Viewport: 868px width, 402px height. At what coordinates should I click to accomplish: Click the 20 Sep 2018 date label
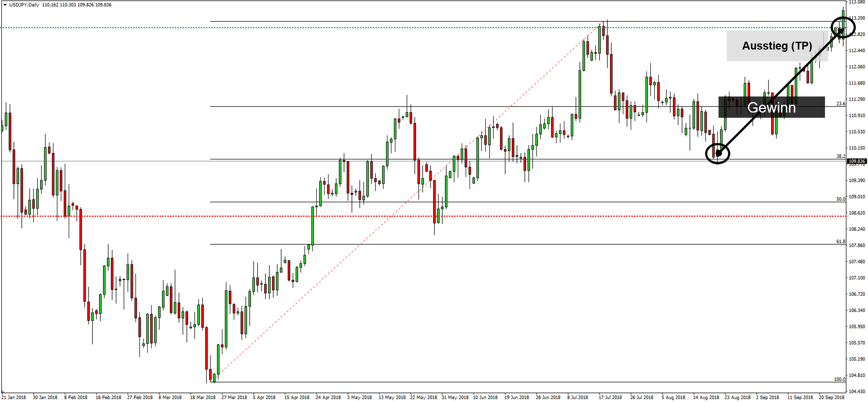[x=832, y=397]
